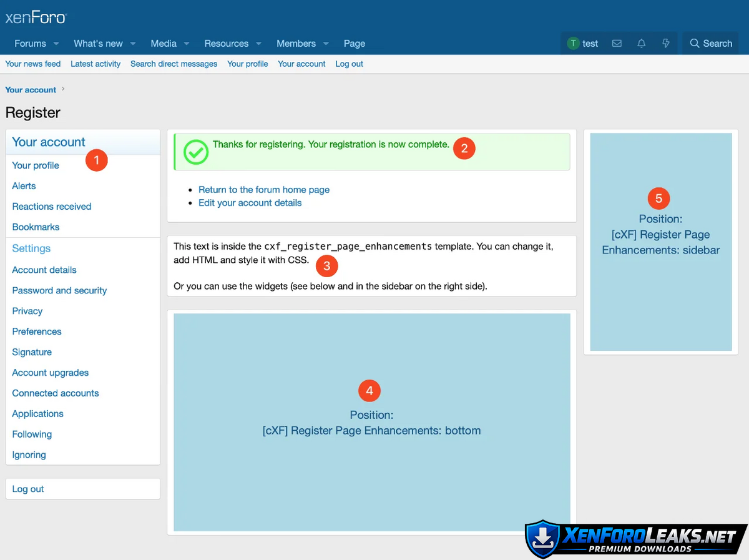
Task: Open the direct messages envelope icon
Action: [617, 44]
